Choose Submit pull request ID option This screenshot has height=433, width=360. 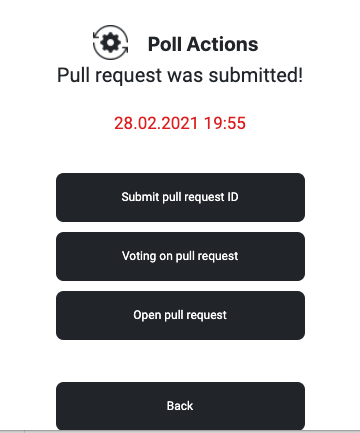tap(180, 197)
